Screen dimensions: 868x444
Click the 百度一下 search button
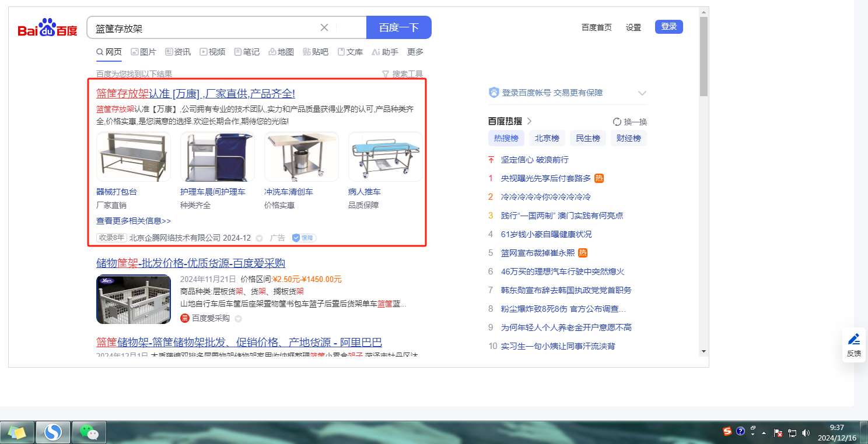pyautogui.click(x=399, y=27)
